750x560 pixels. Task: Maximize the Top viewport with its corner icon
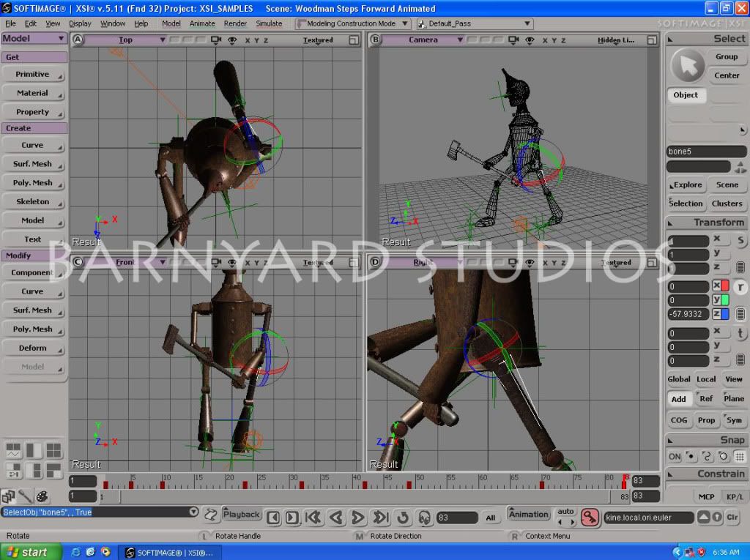tap(354, 40)
